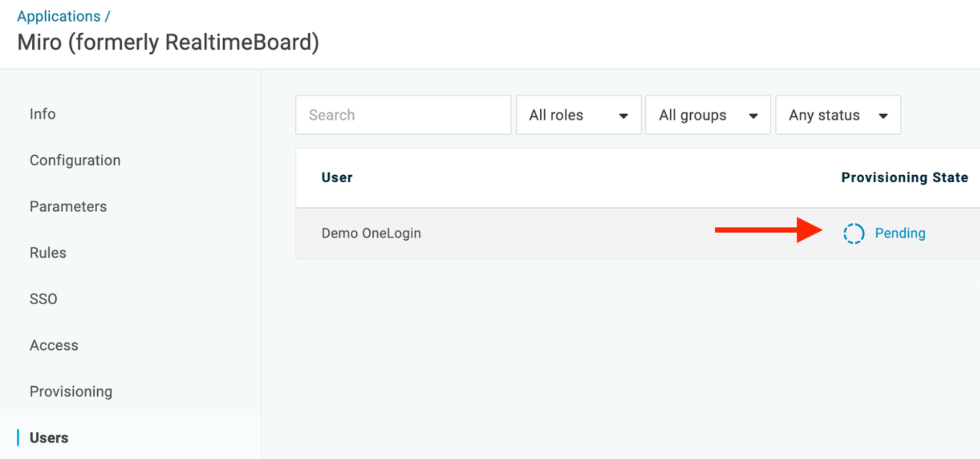Click the Provisioning State column header
Viewport: 980px width, 459px height.
pos(904,178)
